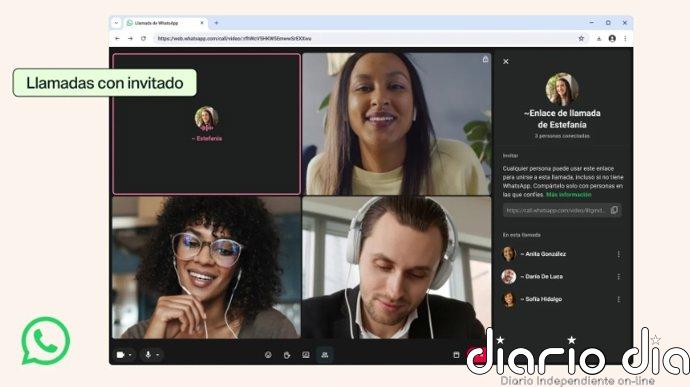
Task: Click Anita González's avatar
Action: tap(509, 254)
